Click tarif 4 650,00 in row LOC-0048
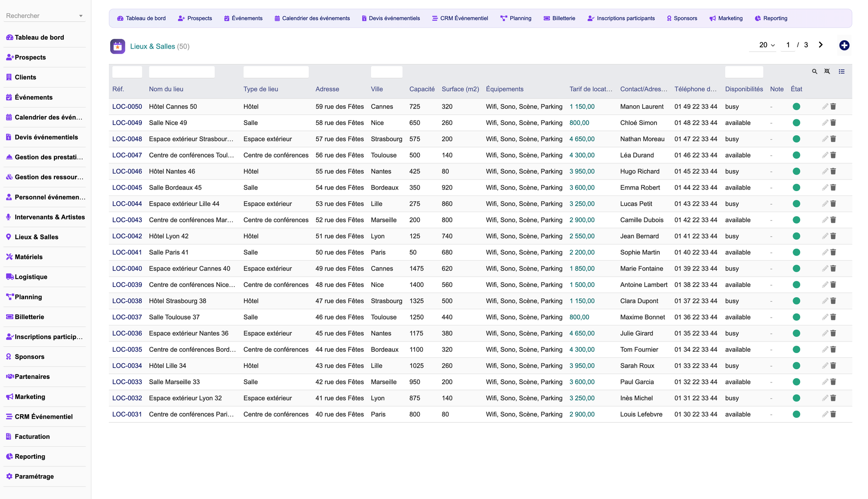Screen dimensions: 868x499 (582, 139)
